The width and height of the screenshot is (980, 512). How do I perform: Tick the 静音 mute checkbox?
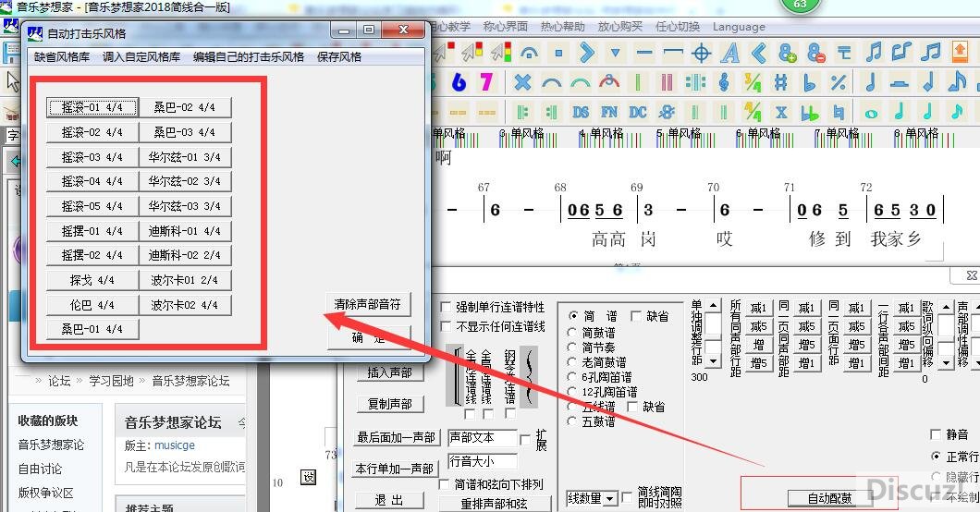coord(936,434)
